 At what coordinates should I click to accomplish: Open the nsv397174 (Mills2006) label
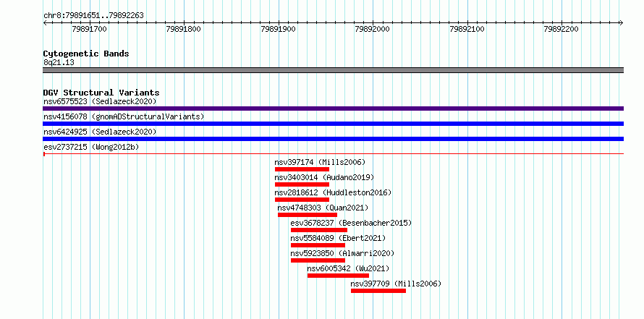tap(320, 162)
